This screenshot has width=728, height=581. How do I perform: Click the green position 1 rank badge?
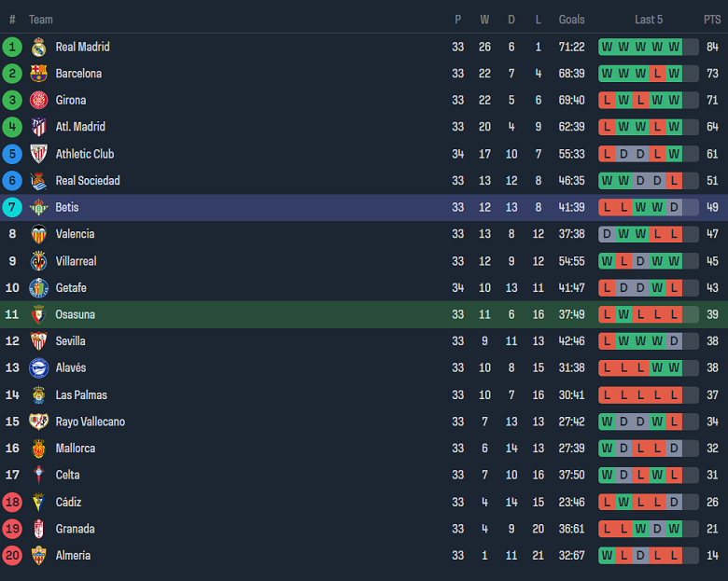[12, 47]
